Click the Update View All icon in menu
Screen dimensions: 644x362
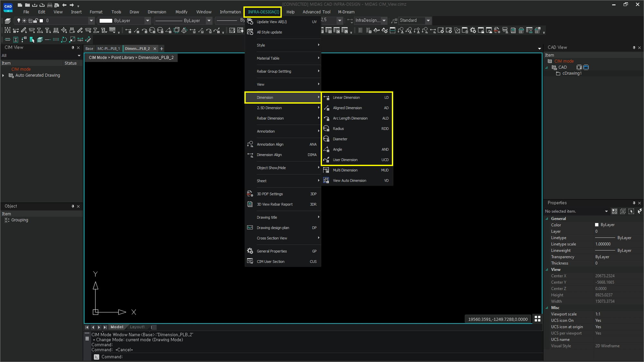click(250, 22)
